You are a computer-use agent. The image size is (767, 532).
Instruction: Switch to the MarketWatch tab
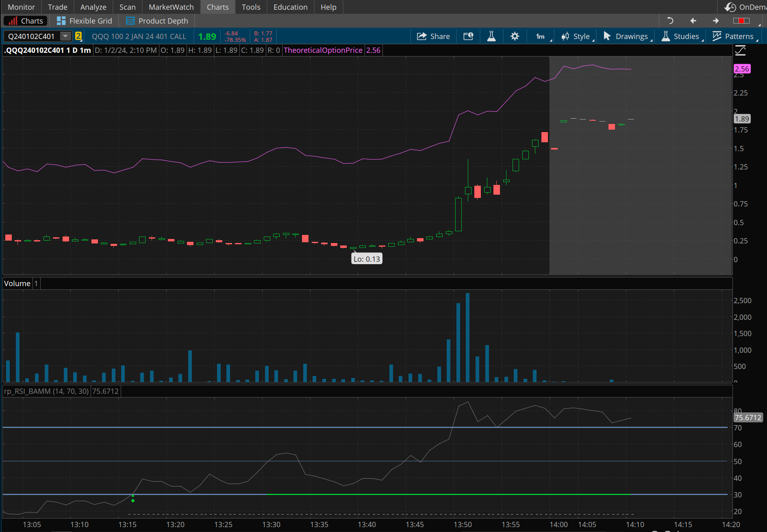[171, 7]
